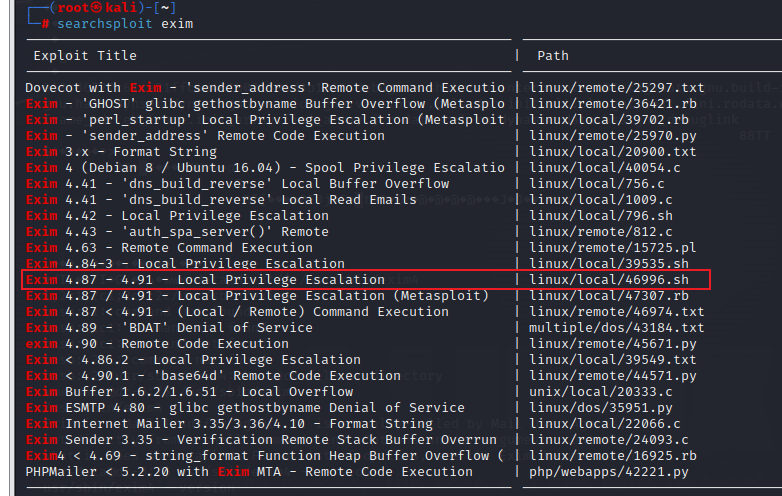Click the Exim < 4.90.1 'base64d' entry

tap(199, 376)
